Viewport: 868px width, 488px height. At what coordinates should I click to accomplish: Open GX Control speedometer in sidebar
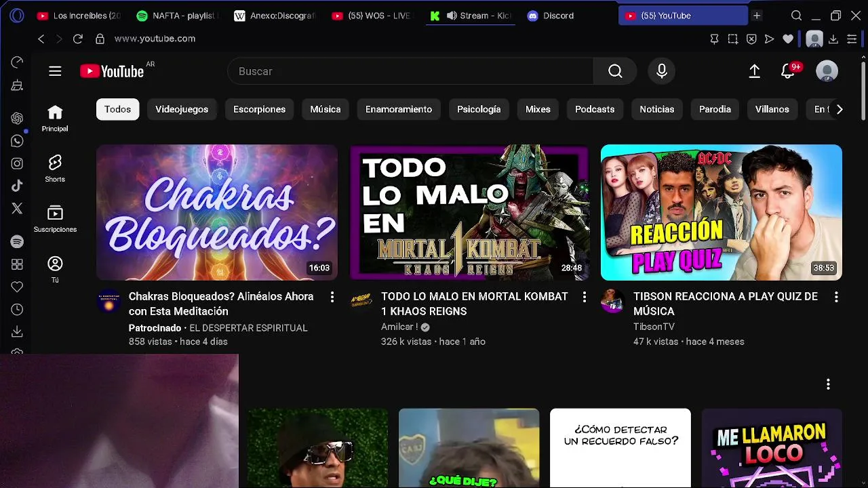tap(17, 62)
